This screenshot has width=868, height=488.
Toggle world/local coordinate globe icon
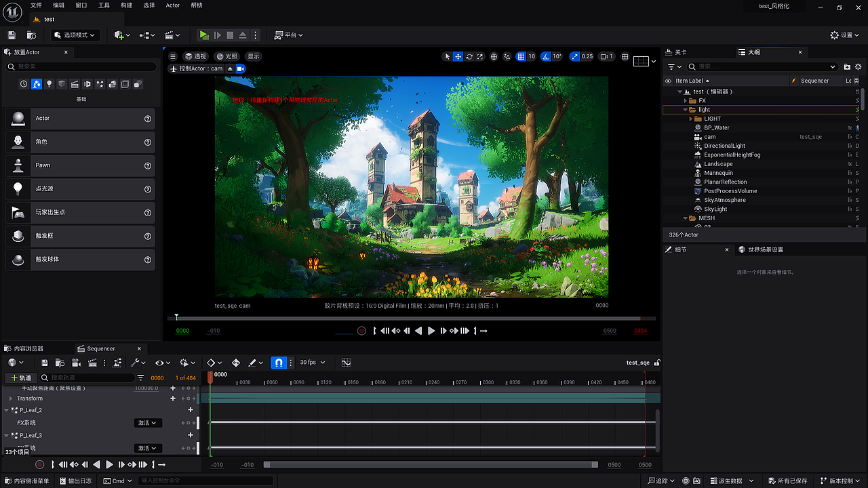click(494, 57)
